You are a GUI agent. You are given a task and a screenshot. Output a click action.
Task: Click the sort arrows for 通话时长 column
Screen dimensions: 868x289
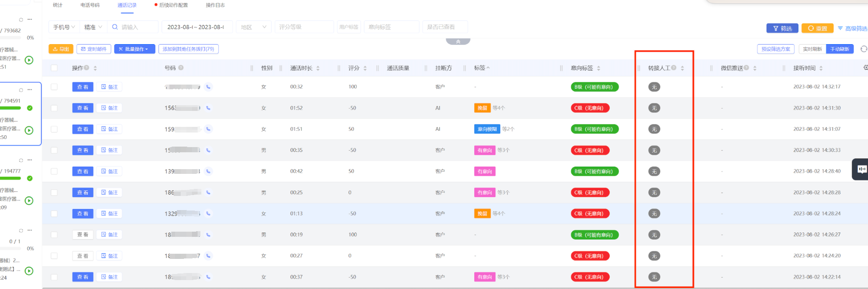(x=318, y=68)
